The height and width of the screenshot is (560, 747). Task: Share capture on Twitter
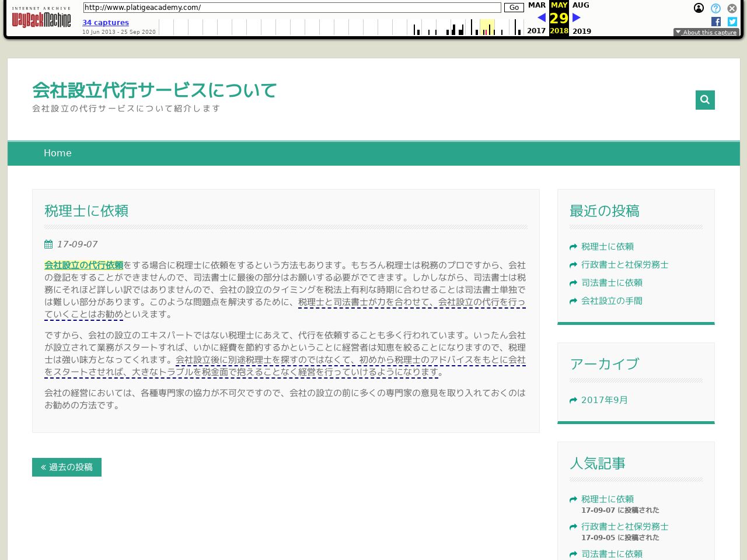click(x=732, y=22)
